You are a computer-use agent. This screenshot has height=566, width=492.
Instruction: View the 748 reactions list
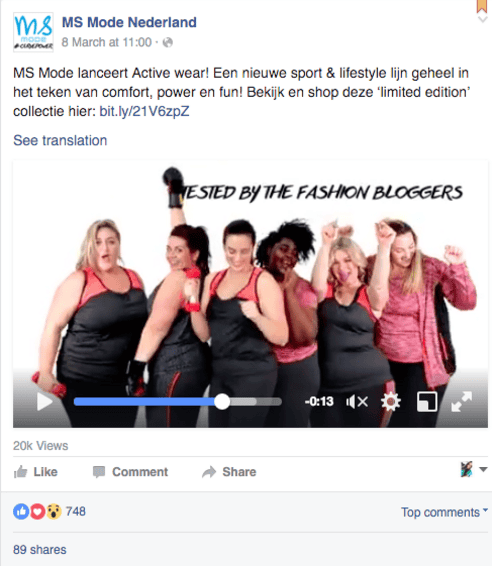pos(49,511)
